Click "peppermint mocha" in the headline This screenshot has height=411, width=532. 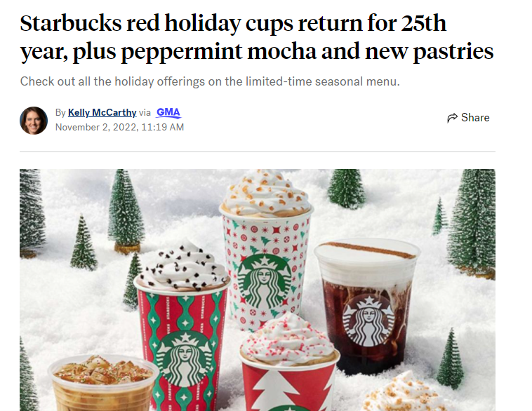pyautogui.click(x=218, y=51)
